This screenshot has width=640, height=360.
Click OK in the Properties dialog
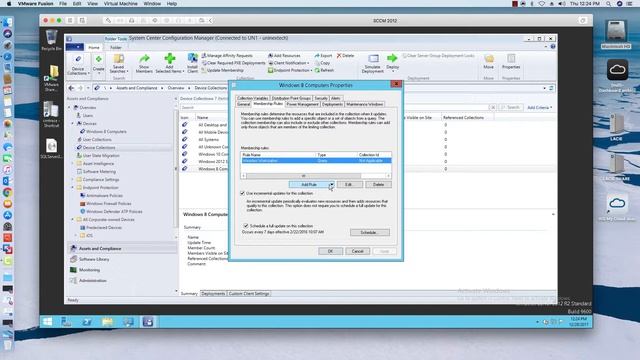tap(330, 251)
